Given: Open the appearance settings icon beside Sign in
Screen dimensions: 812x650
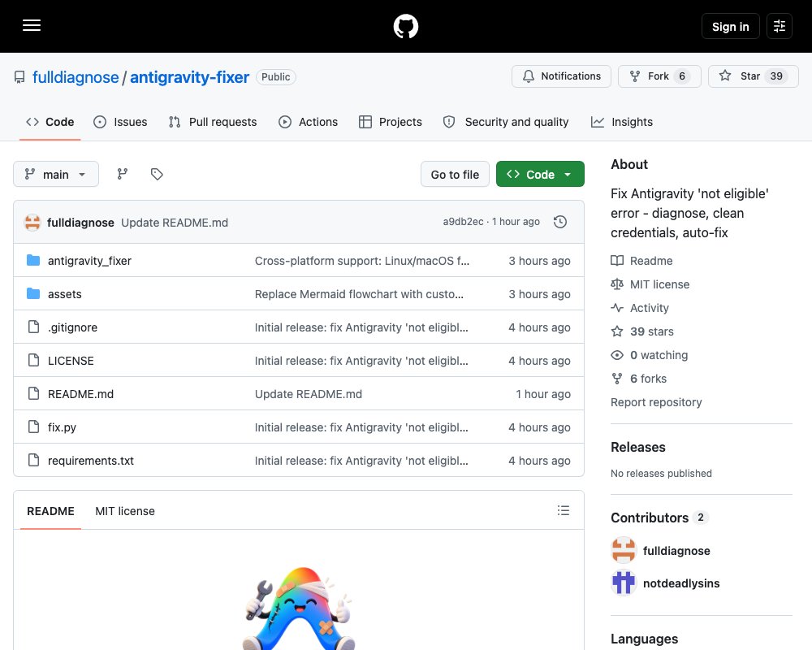Looking at the screenshot, I should coord(779,26).
